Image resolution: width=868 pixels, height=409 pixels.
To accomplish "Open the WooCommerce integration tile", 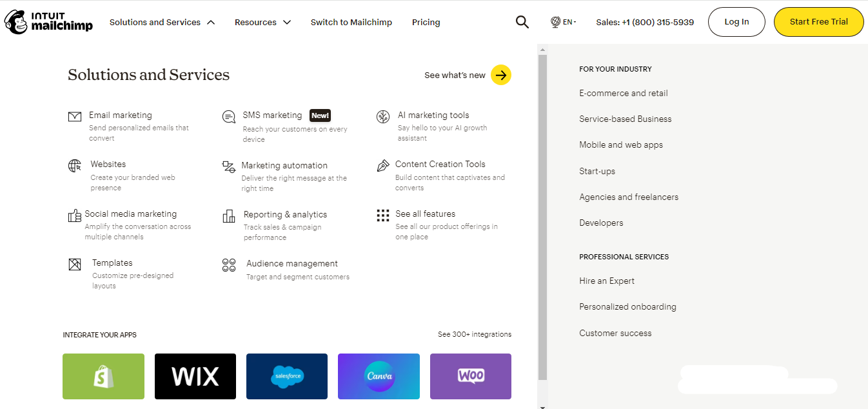I will click(x=471, y=376).
